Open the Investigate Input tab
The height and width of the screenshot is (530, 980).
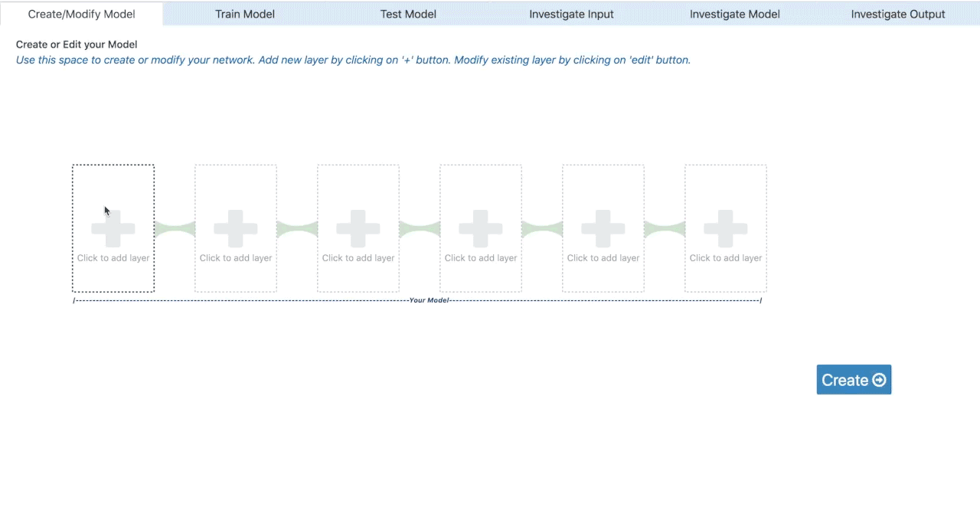(571, 14)
